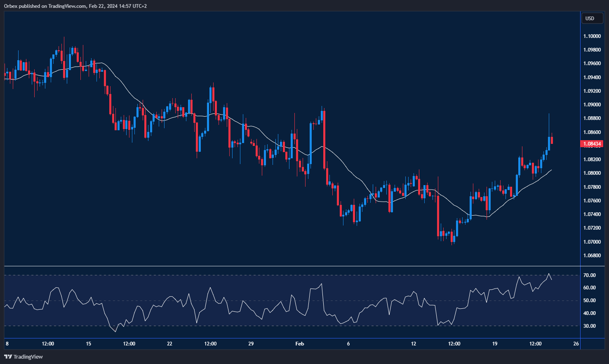Screen dimensions: 609x364
Task: Select the 1.10000 price axis label
Action: (592, 36)
